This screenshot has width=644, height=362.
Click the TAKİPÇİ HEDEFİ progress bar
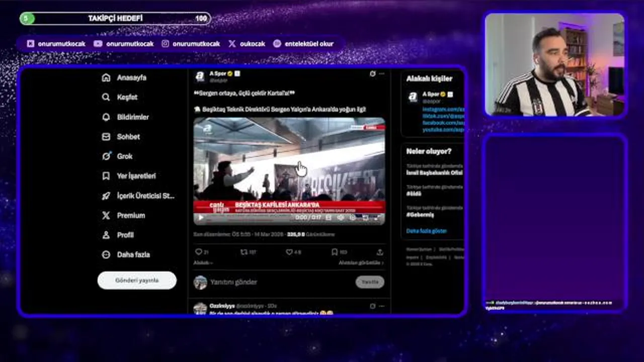click(x=115, y=19)
